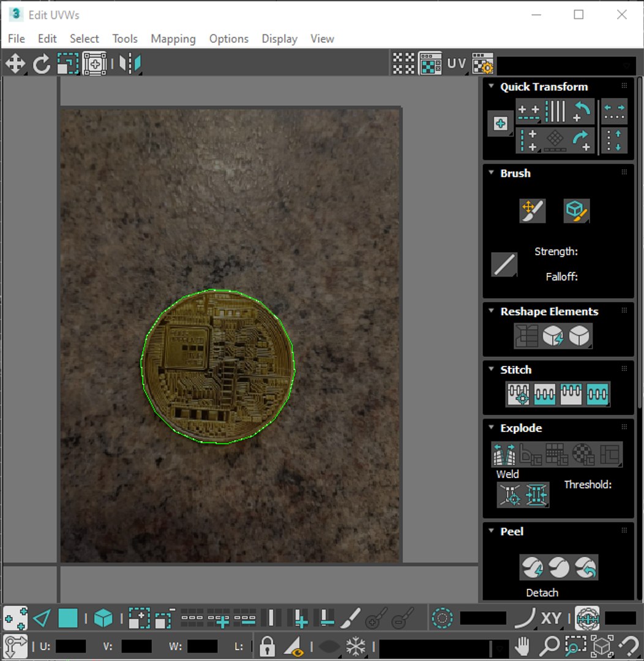Activate the Paint Move brush
The width and height of the screenshot is (644, 661).
pyautogui.click(x=533, y=211)
